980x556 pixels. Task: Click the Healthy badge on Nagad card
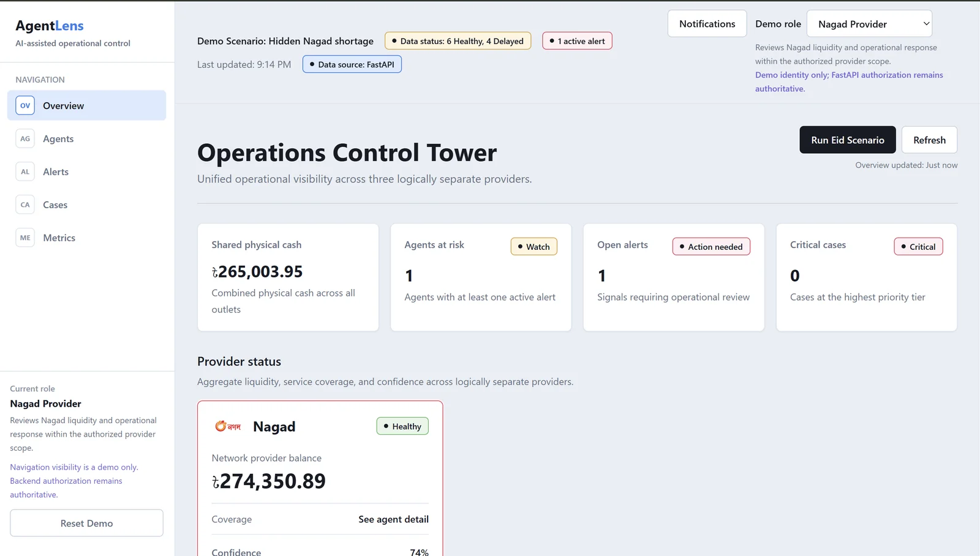402,426
